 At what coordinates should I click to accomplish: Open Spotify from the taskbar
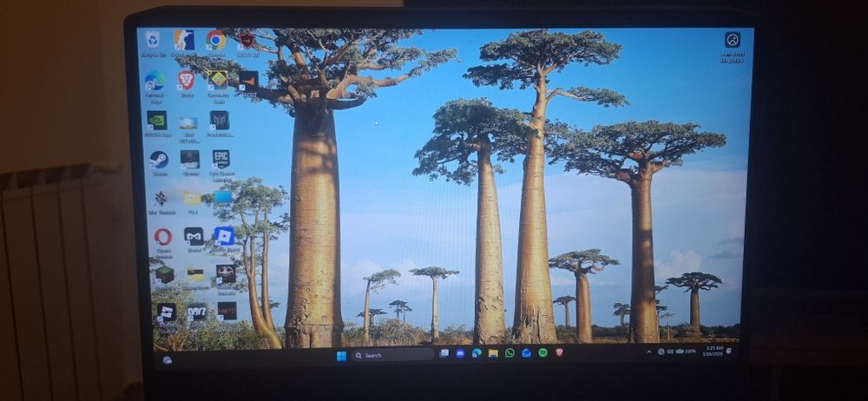coord(542,352)
